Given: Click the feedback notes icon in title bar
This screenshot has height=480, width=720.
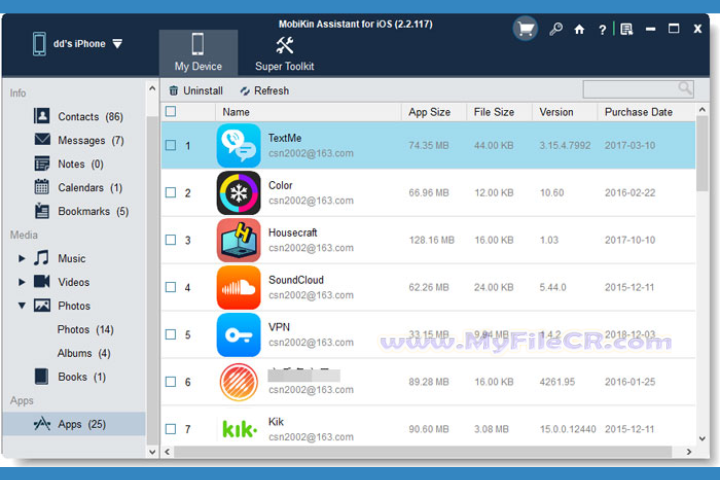Looking at the screenshot, I should click(x=626, y=29).
